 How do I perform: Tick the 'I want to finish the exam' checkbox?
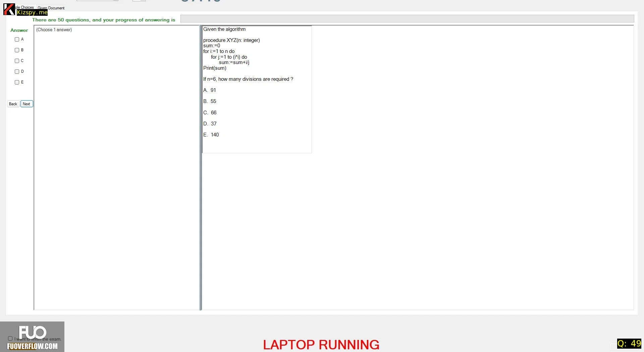pos(10,339)
